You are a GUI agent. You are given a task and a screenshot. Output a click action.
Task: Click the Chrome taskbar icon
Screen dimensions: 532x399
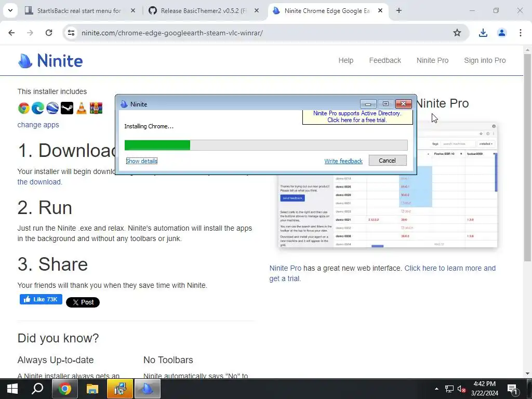tap(64, 389)
